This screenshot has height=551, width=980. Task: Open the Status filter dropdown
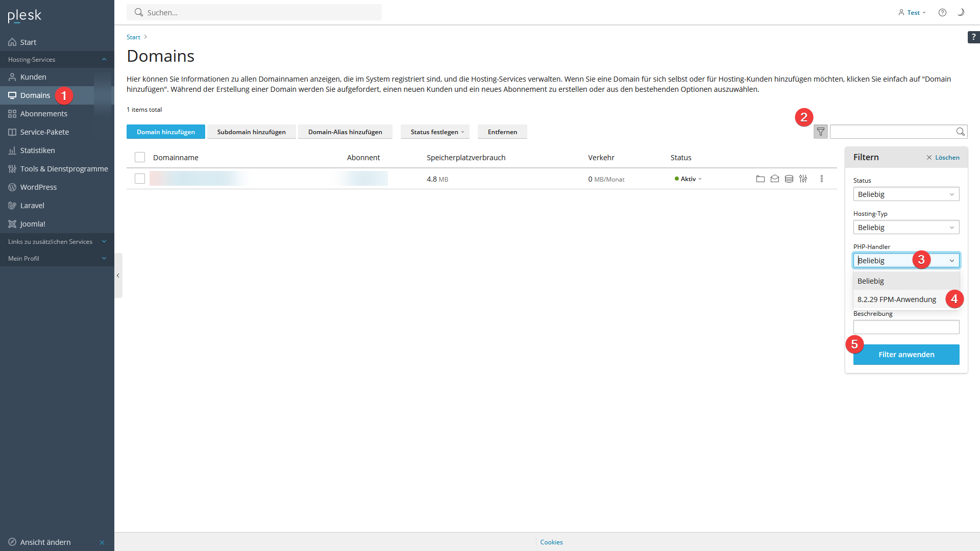[906, 194]
